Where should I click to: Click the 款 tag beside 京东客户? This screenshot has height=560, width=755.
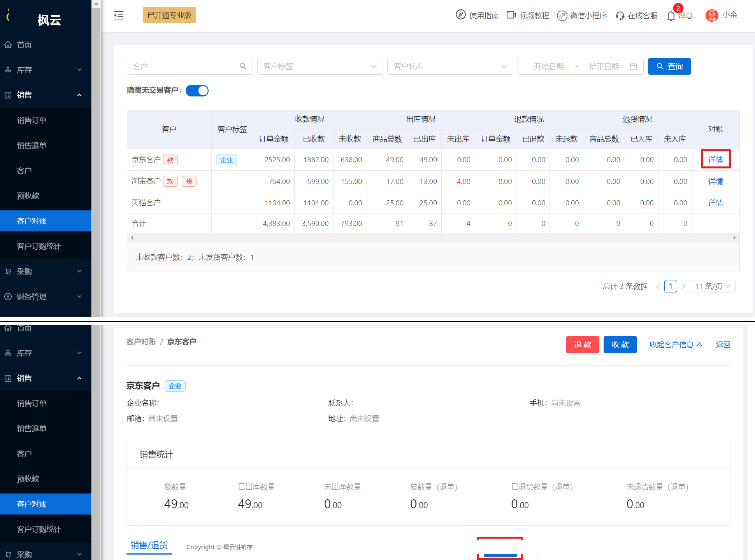pos(170,160)
